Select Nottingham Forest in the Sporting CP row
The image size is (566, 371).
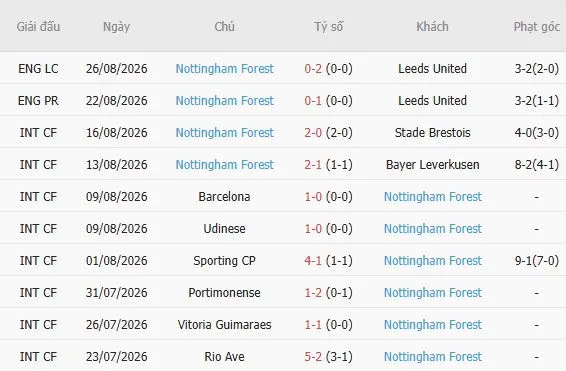[x=432, y=261]
